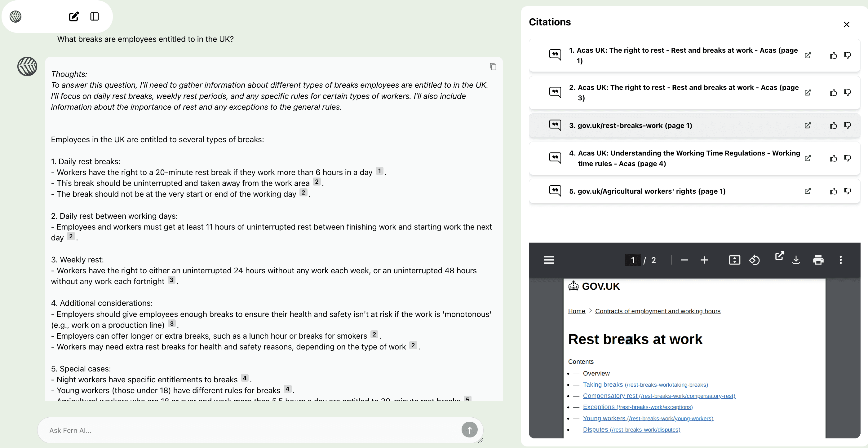Image resolution: width=868 pixels, height=448 pixels.
Task: Print the PDF document
Action: [x=818, y=260]
